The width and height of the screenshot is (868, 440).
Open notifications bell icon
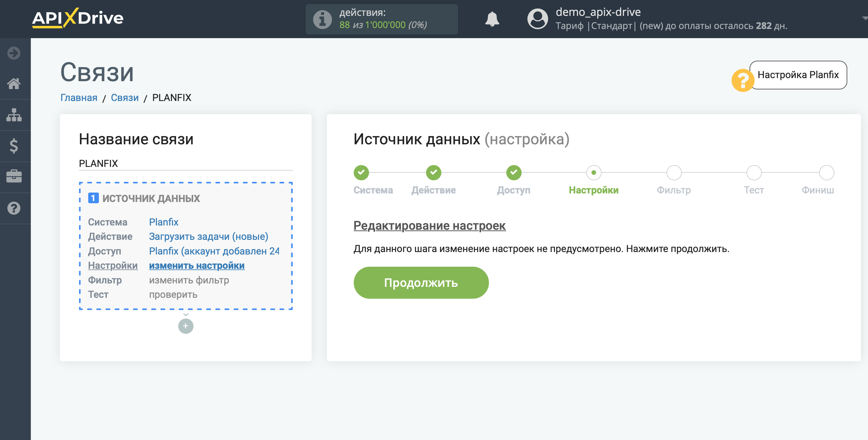click(x=492, y=19)
